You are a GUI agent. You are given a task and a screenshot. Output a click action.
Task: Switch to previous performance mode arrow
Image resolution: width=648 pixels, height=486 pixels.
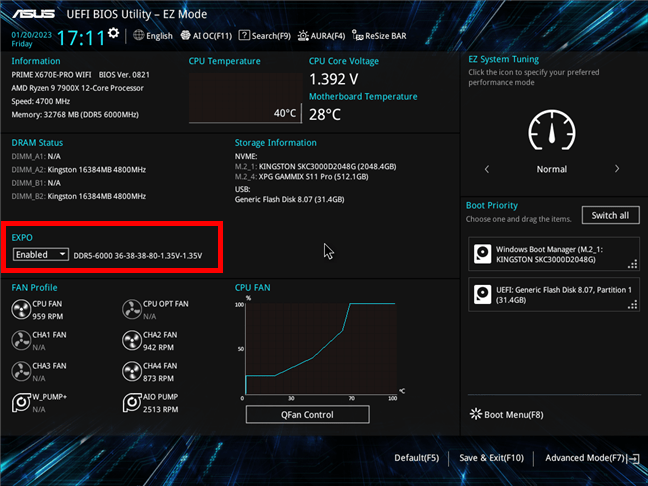487,169
